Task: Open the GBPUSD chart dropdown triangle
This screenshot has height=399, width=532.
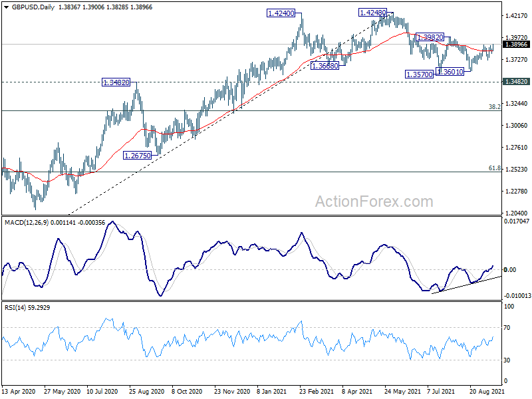Action: (x=7, y=7)
